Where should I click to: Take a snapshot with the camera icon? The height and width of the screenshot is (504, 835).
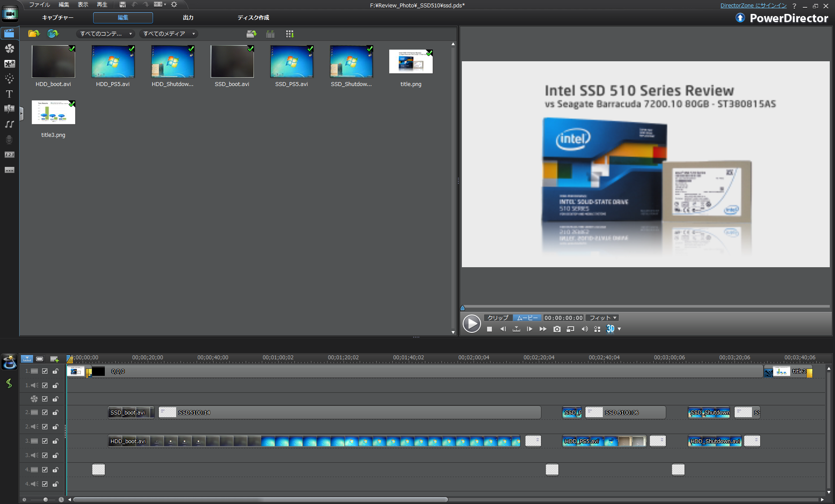coord(557,329)
